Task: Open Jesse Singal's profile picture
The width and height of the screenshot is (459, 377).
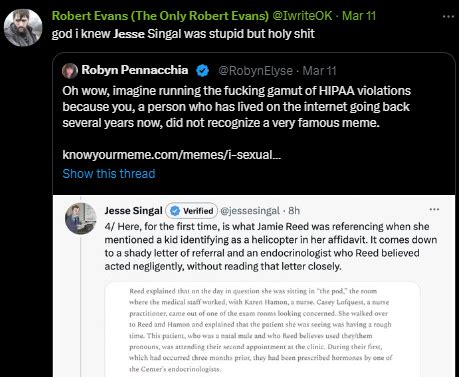Action: click(80, 218)
